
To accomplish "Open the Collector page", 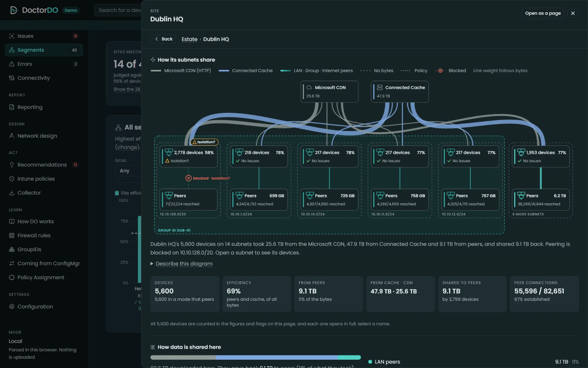I will tap(44, 193).
